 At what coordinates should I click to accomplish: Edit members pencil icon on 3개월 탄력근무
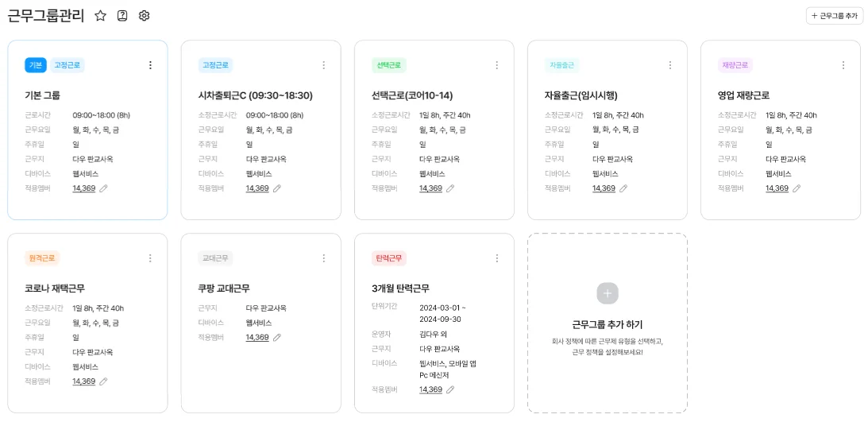click(450, 389)
